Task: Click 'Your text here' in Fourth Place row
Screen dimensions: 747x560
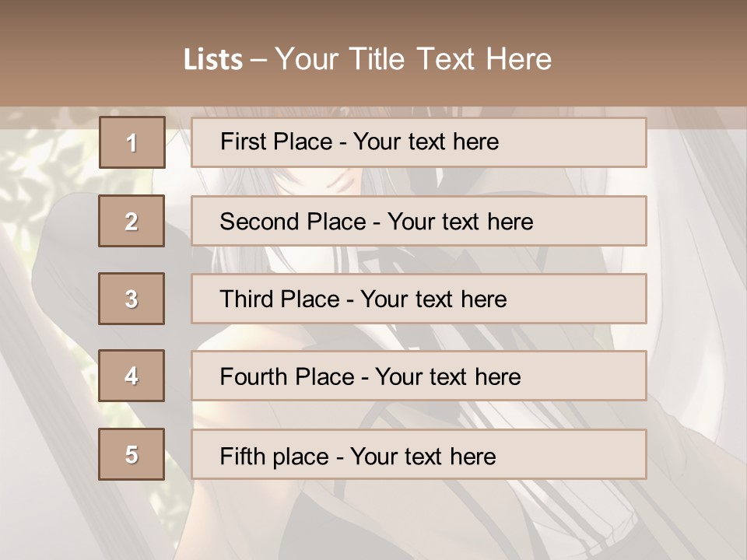Action: (x=447, y=377)
